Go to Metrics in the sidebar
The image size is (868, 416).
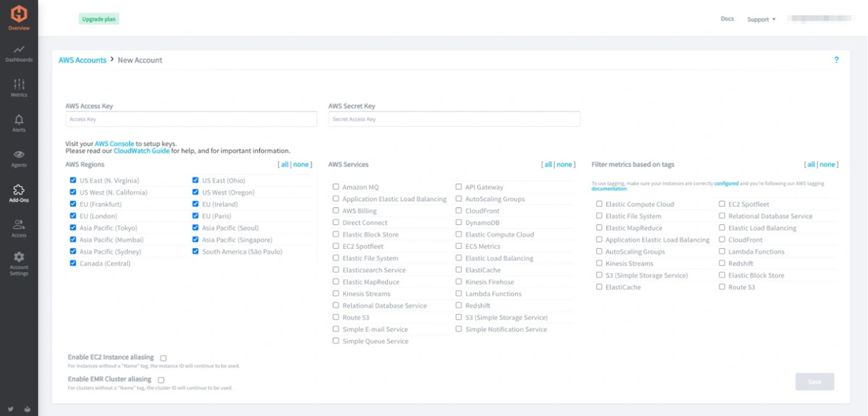[x=19, y=88]
